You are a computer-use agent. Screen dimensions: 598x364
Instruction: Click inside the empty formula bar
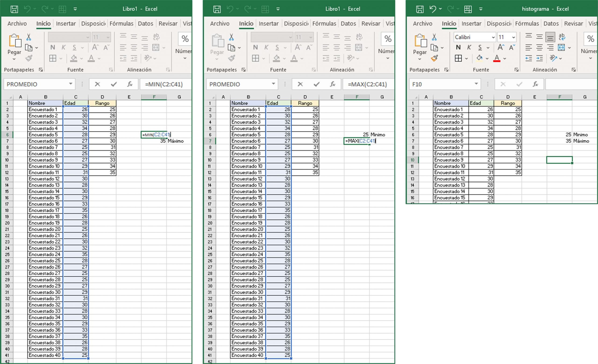point(570,84)
